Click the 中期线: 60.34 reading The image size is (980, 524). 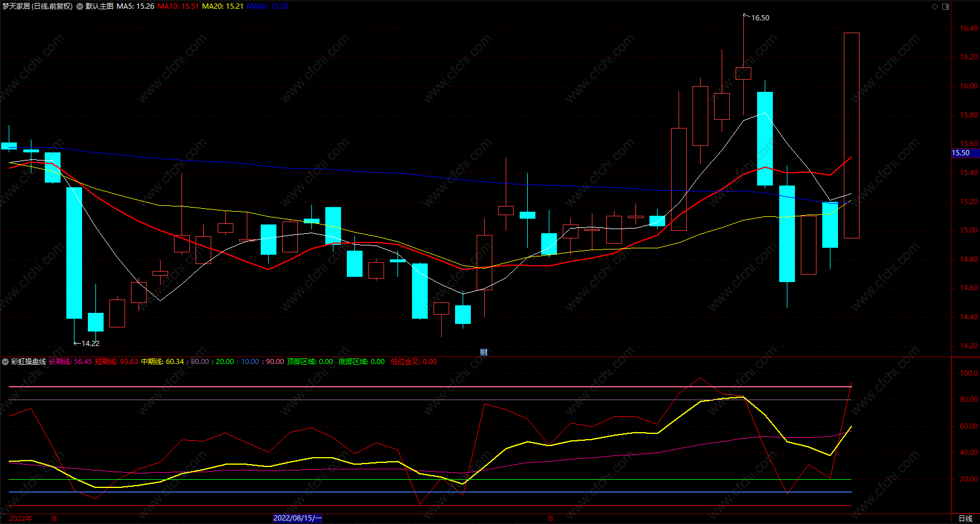[162, 362]
